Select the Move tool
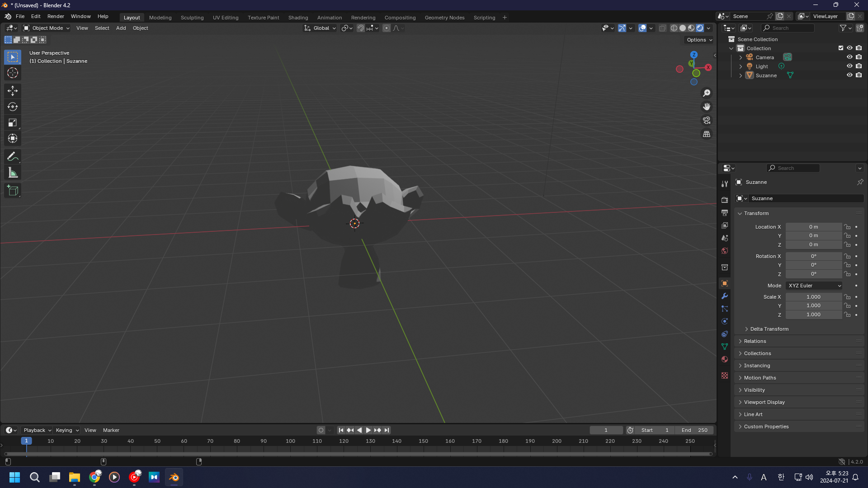868x488 pixels. [x=13, y=91]
